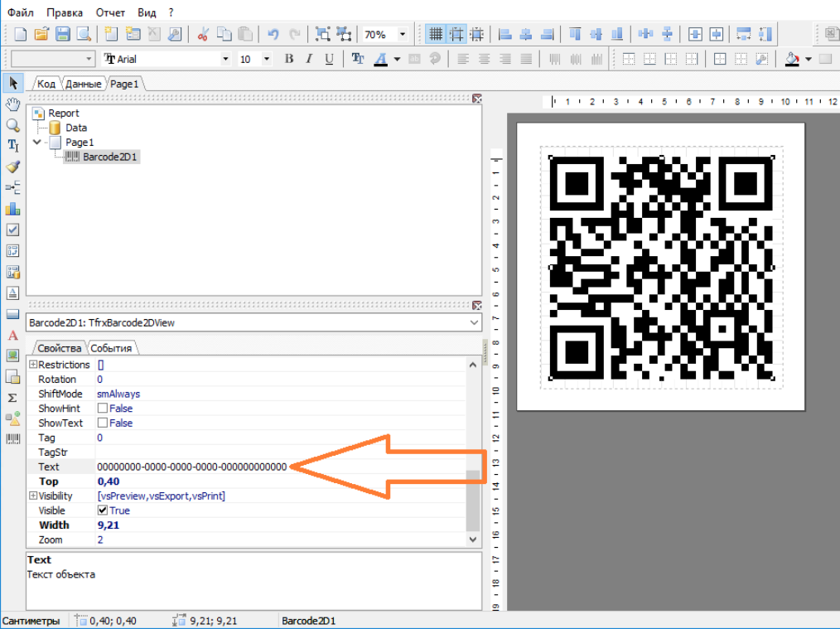Click the Undo arrow icon
Screen dimensions: 840x629
pyautogui.click(x=273, y=34)
